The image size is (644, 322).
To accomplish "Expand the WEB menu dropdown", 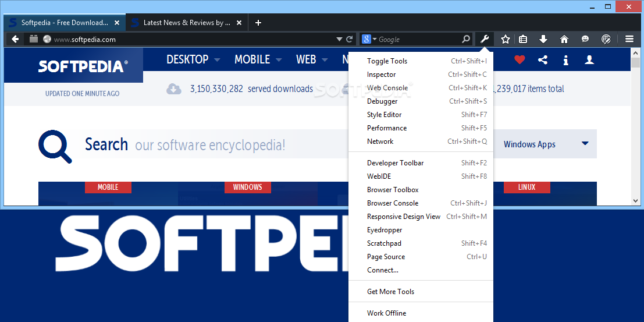I will point(325,60).
